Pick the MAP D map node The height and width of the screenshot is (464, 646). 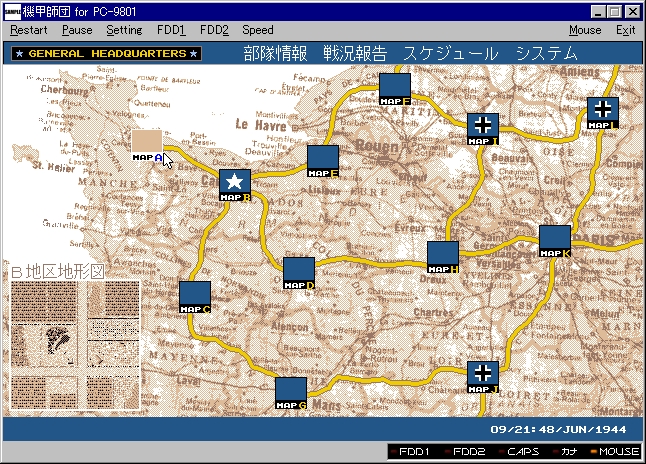pos(299,271)
